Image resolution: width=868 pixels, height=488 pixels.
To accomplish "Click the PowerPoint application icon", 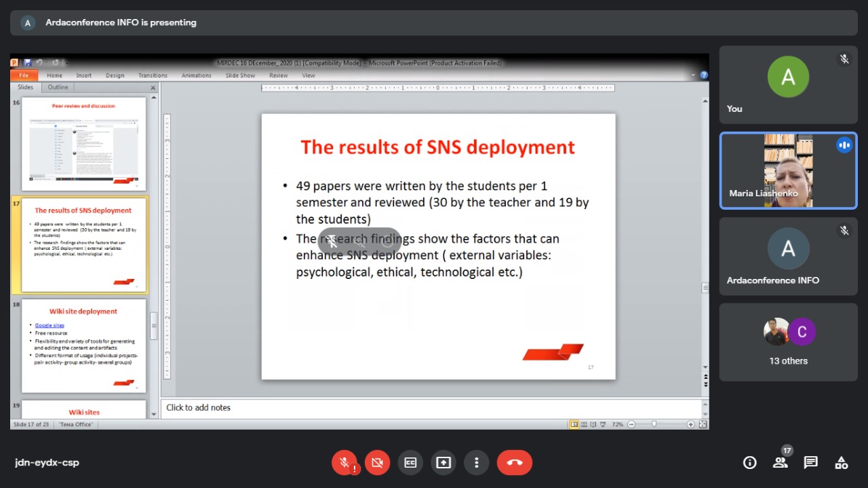I will (x=15, y=62).
